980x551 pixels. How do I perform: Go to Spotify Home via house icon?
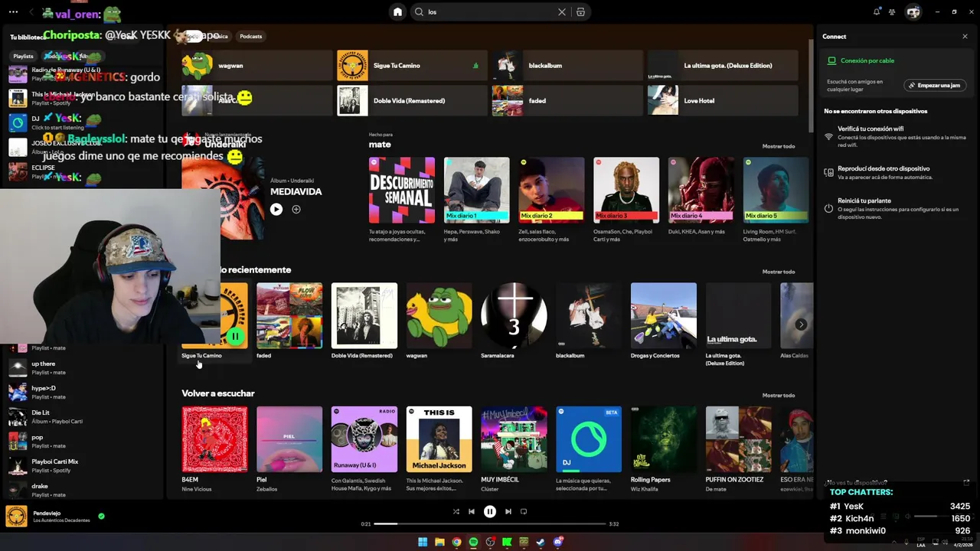pos(397,11)
